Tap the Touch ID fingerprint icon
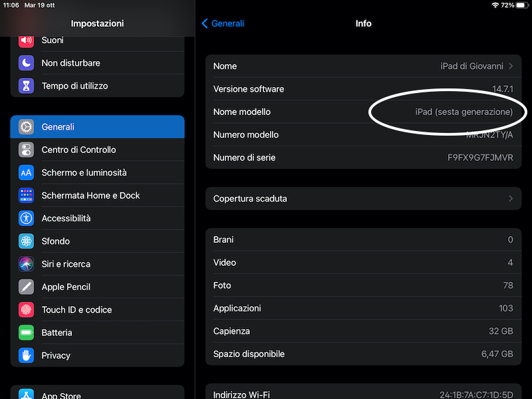Viewport: 532px width, 399px height. [26, 310]
